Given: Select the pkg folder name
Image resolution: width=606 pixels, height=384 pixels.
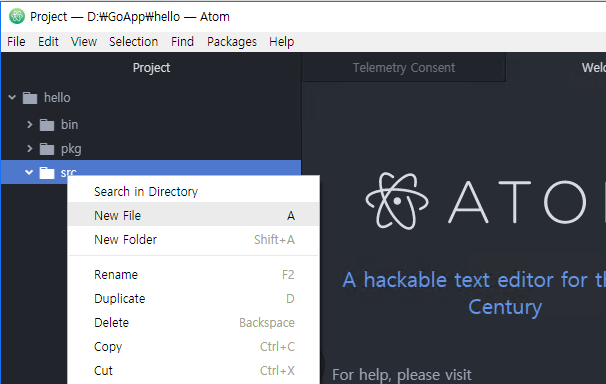Looking at the screenshot, I should tap(71, 149).
